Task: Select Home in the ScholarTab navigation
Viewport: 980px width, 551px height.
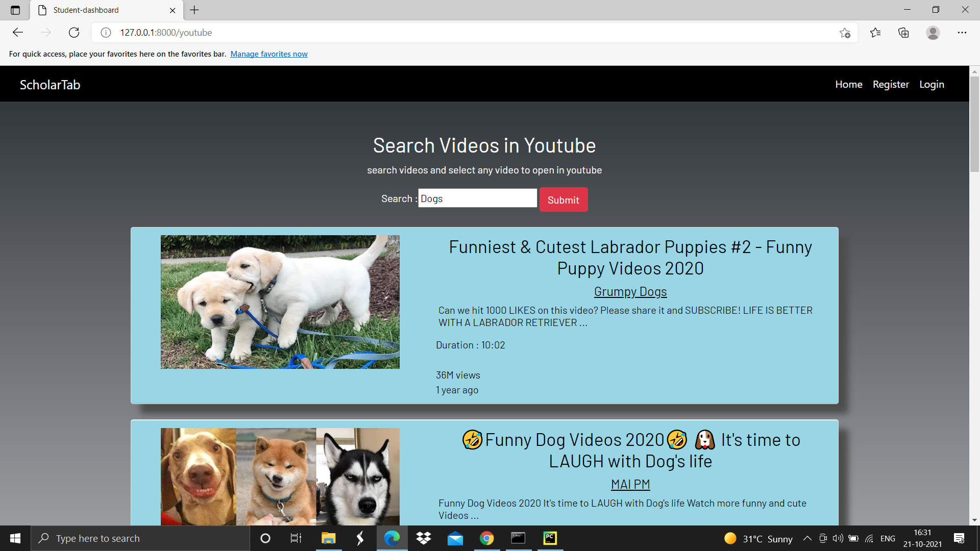Action: click(x=848, y=84)
